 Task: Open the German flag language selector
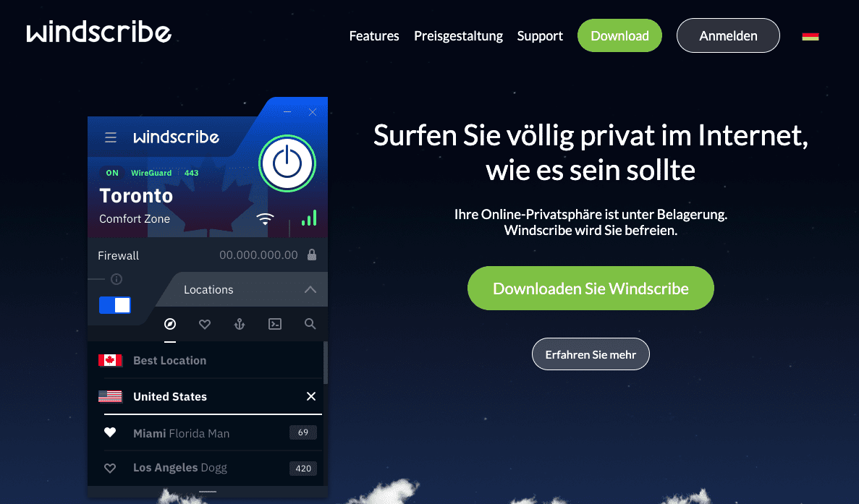[811, 37]
